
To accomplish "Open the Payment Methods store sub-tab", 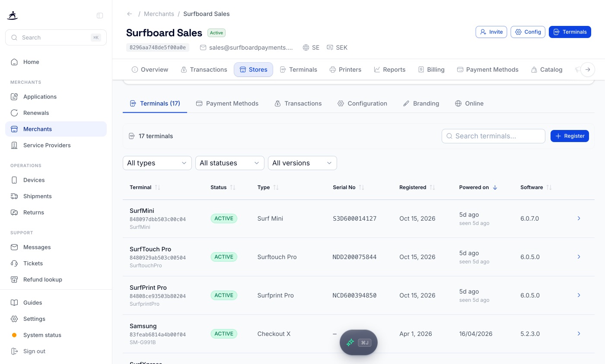I will [x=227, y=104].
